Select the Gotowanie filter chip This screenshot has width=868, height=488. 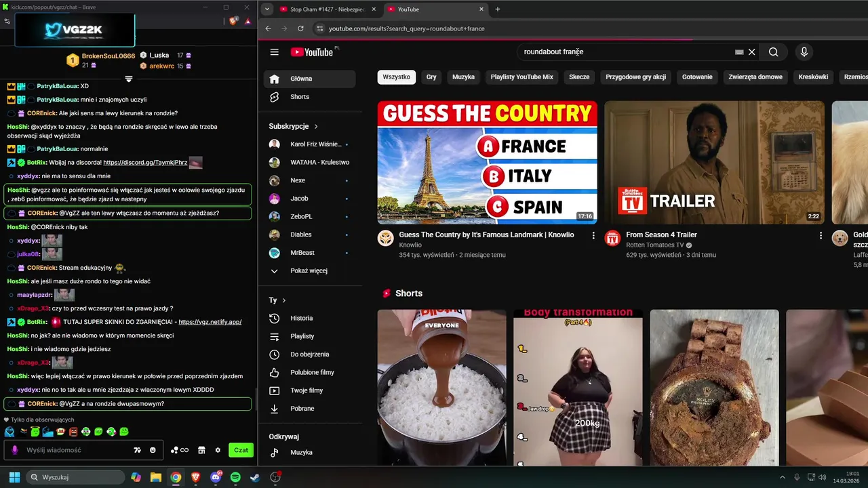(697, 77)
